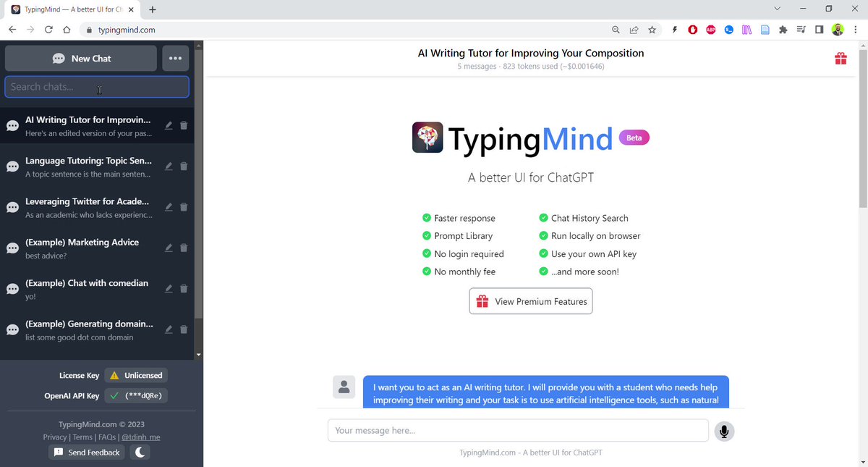868x467 pixels.
Task: Bookmark page with star icon
Action: [652, 30]
